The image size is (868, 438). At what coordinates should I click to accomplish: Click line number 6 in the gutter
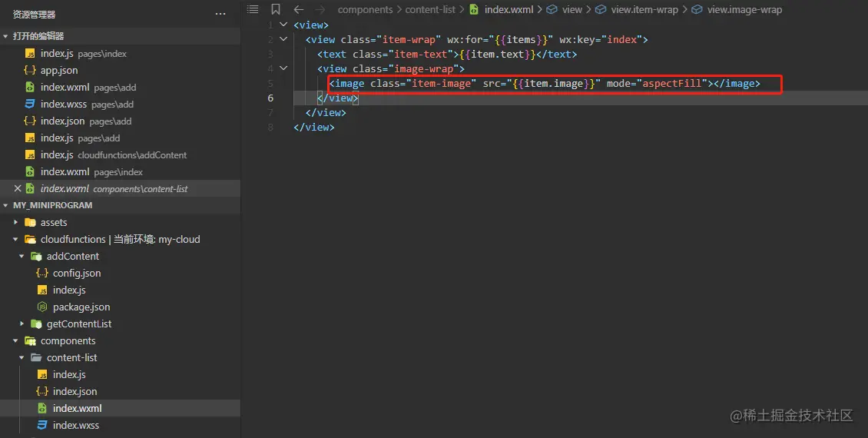tap(270, 98)
